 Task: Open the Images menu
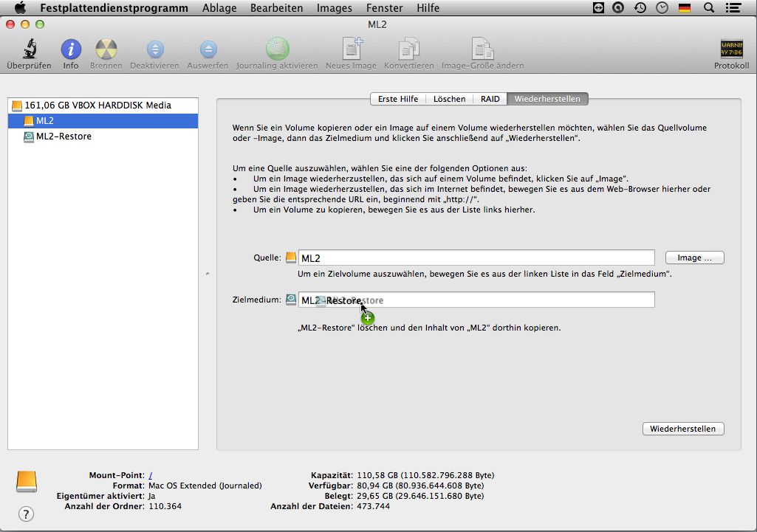pos(334,7)
